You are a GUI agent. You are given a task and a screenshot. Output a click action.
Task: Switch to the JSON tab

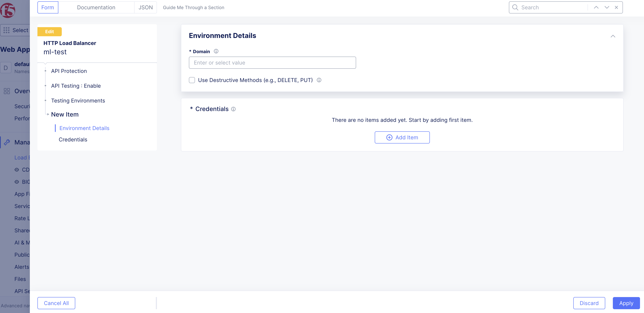tap(146, 7)
